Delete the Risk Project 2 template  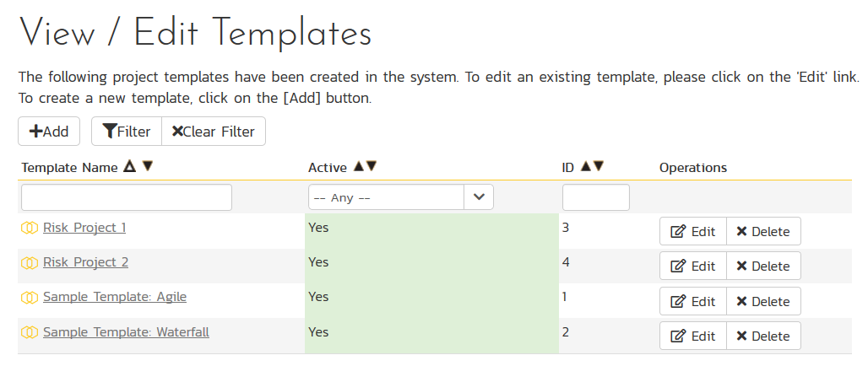762,266
